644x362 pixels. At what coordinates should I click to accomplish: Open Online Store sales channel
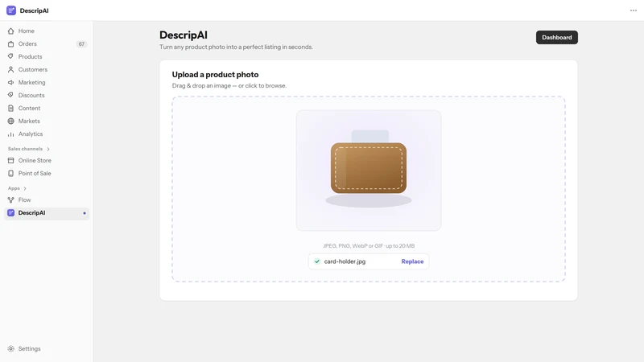[x=47, y=160]
